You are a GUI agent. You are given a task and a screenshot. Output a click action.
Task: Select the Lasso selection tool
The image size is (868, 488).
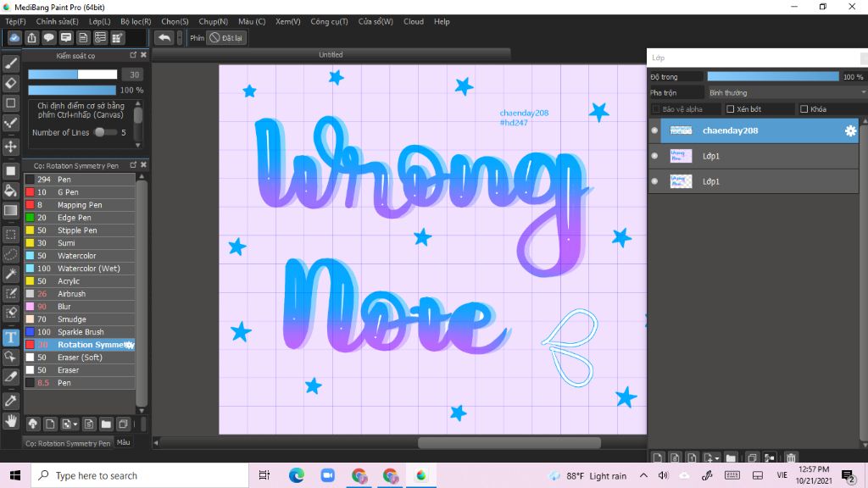pos(11,254)
